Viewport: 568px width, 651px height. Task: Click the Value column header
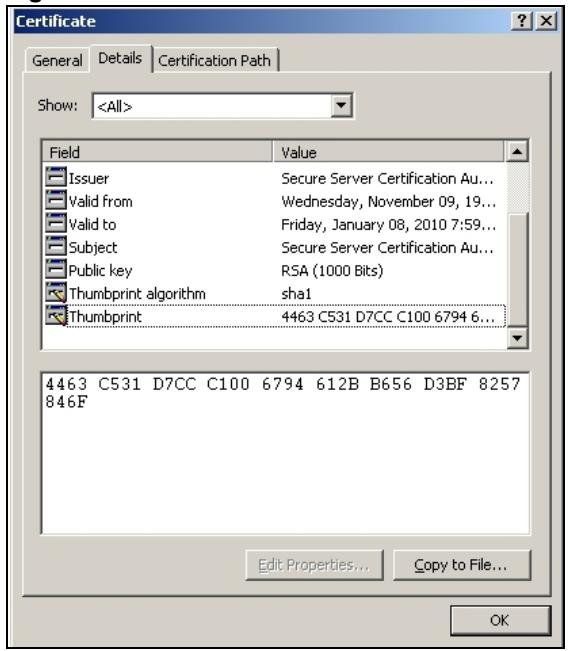tap(389, 152)
